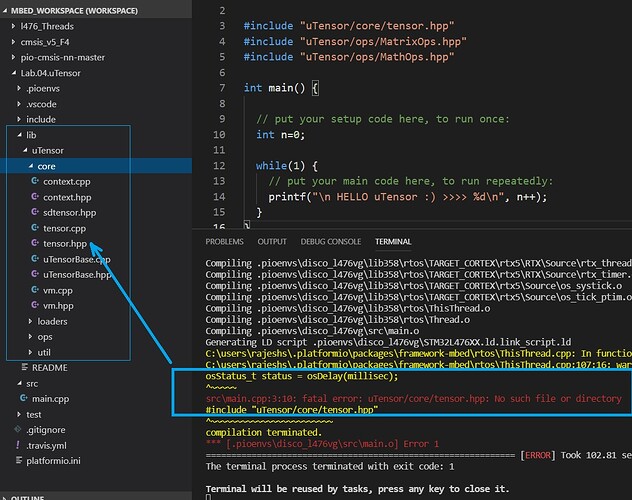Click the C++ file icon of context.hpp
Image resolution: width=632 pixels, height=500 pixels.
tap(35, 197)
